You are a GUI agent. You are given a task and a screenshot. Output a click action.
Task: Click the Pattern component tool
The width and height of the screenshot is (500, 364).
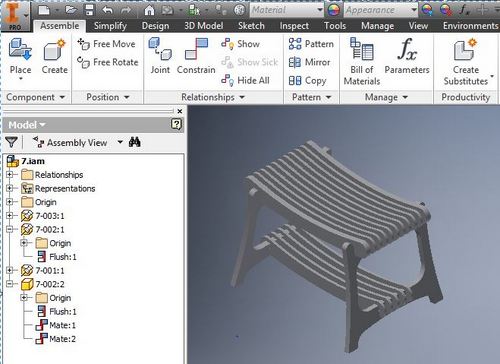(311, 44)
